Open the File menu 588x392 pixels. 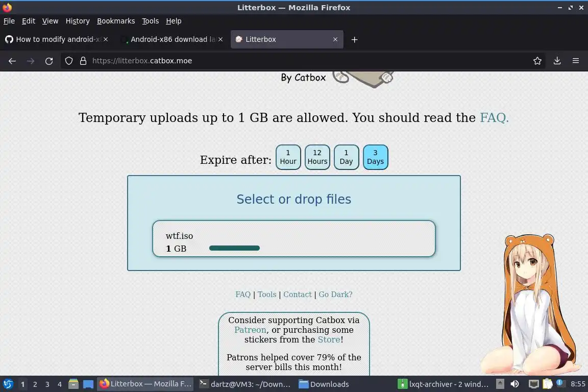click(x=9, y=21)
